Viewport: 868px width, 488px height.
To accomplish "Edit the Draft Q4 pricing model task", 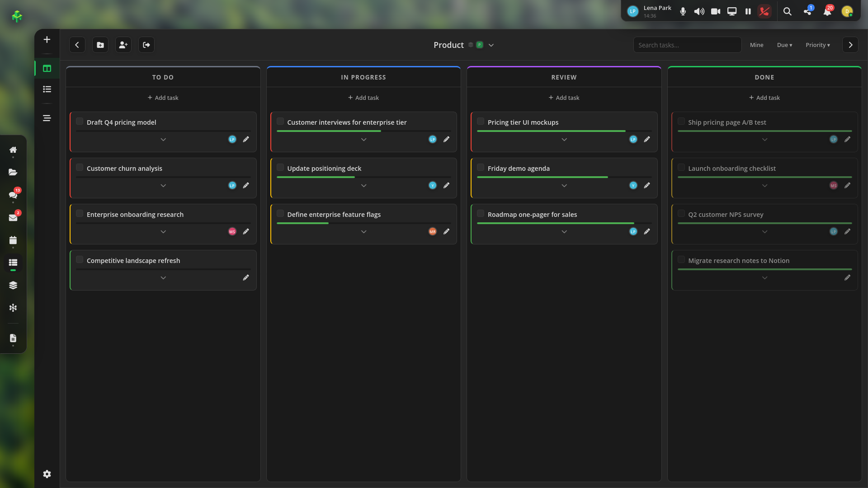I will [x=246, y=139].
